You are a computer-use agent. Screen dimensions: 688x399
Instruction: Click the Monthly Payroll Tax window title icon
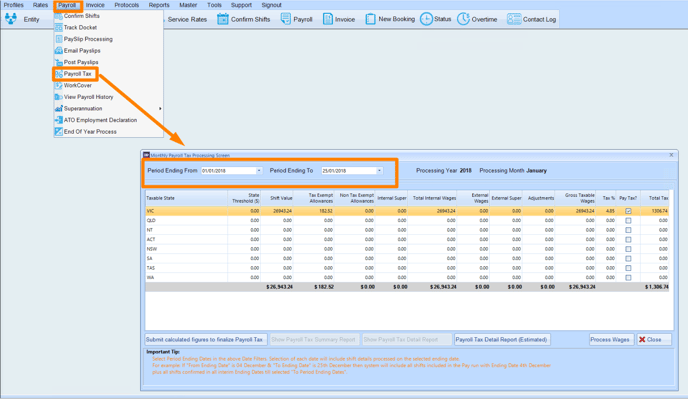pos(147,155)
